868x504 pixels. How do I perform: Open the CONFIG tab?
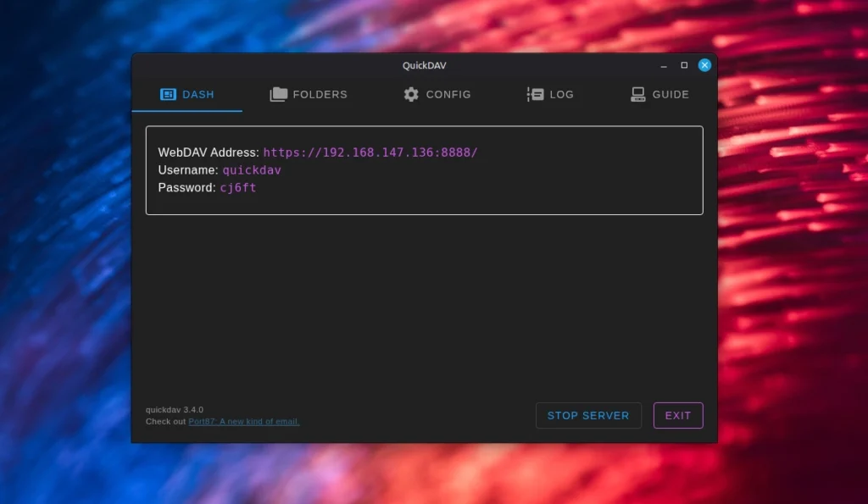tap(448, 94)
